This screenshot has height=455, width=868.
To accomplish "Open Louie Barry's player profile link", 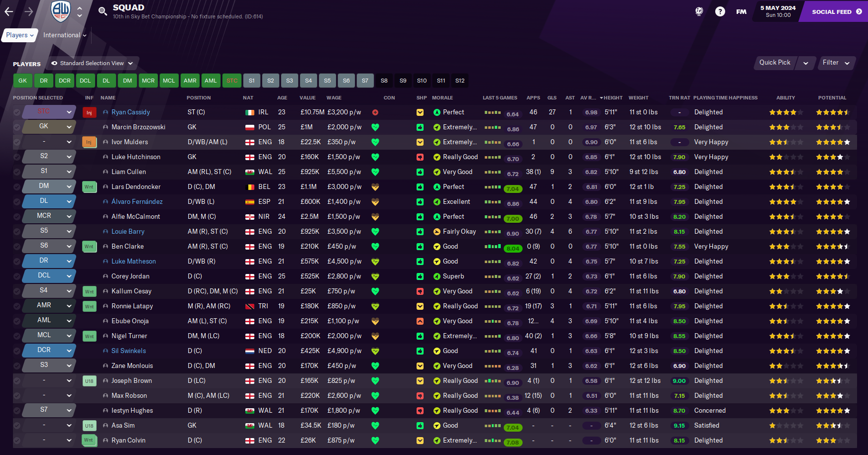I will [x=128, y=232].
